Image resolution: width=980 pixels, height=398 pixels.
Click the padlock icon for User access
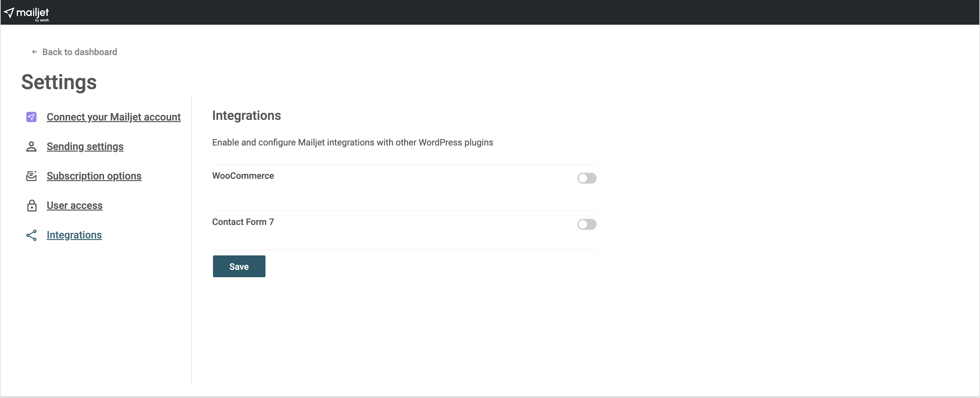click(x=32, y=205)
